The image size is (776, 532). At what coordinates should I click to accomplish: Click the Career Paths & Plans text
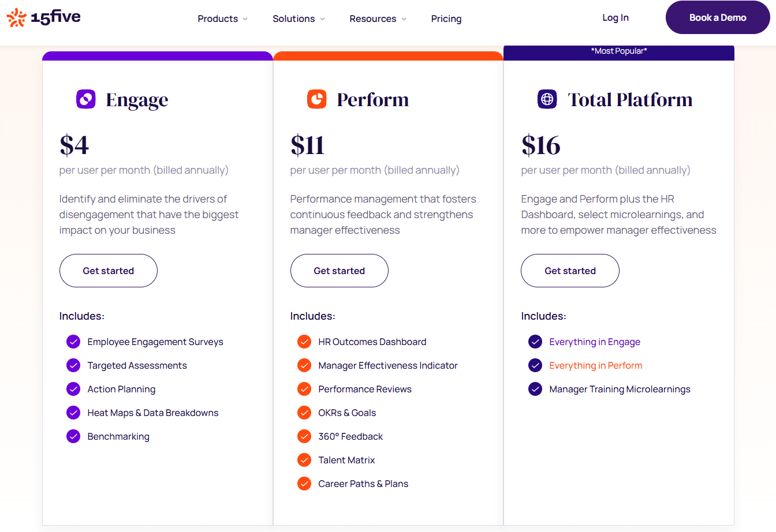click(x=363, y=484)
